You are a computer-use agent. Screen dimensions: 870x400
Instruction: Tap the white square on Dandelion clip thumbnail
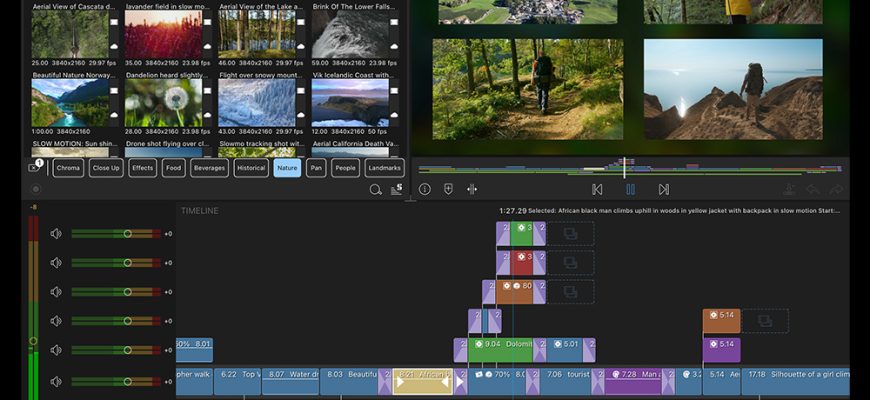[x=208, y=90]
